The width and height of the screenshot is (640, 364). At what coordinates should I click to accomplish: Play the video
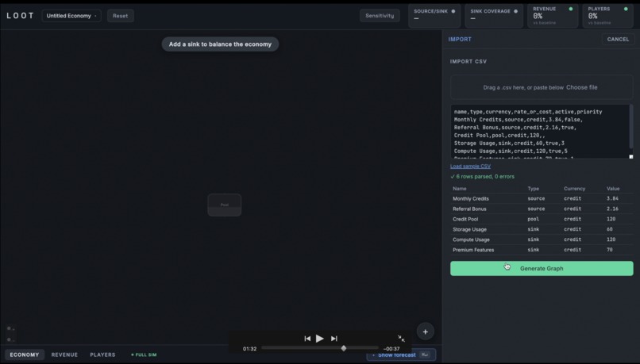pyautogui.click(x=319, y=339)
